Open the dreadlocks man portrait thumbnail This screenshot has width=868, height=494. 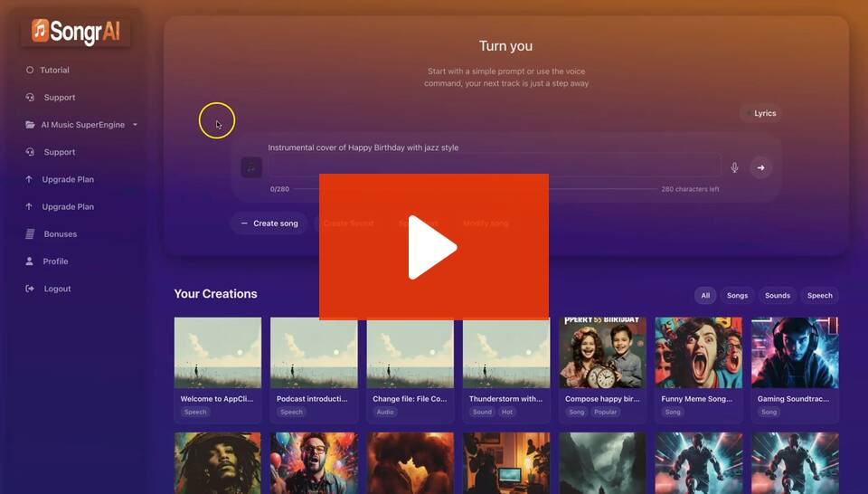[218, 463]
